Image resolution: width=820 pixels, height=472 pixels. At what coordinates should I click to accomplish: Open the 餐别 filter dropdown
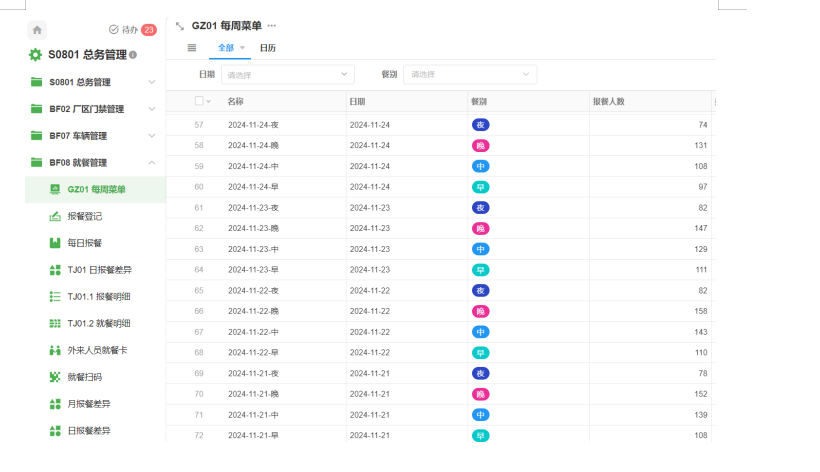(x=469, y=74)
